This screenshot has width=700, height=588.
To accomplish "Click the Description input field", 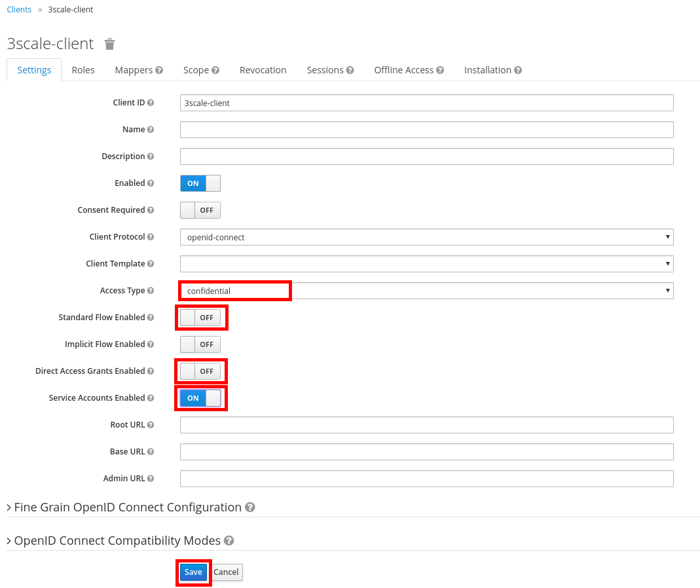I will click(426, 156).
